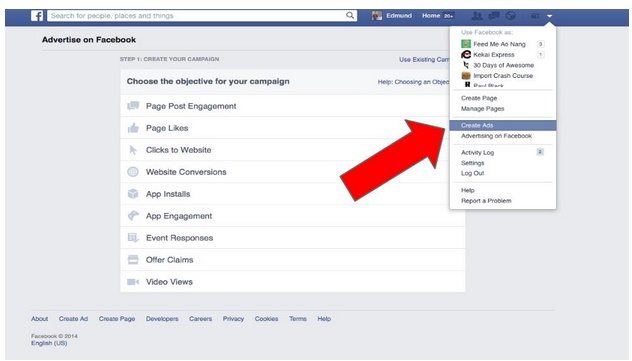632x361 pixels.
Task: Select the Feed Me Ao Nang page
Action: (499, 44)
